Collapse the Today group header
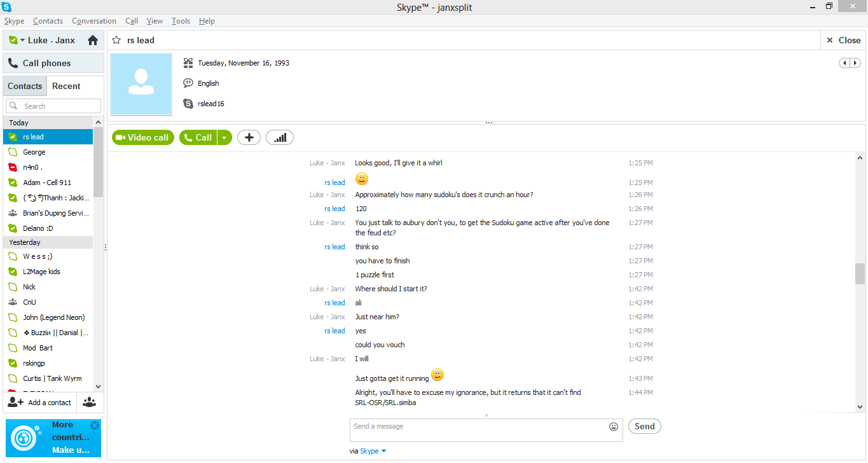This screenshot has height=463, width=868. (x=48, y=123)
